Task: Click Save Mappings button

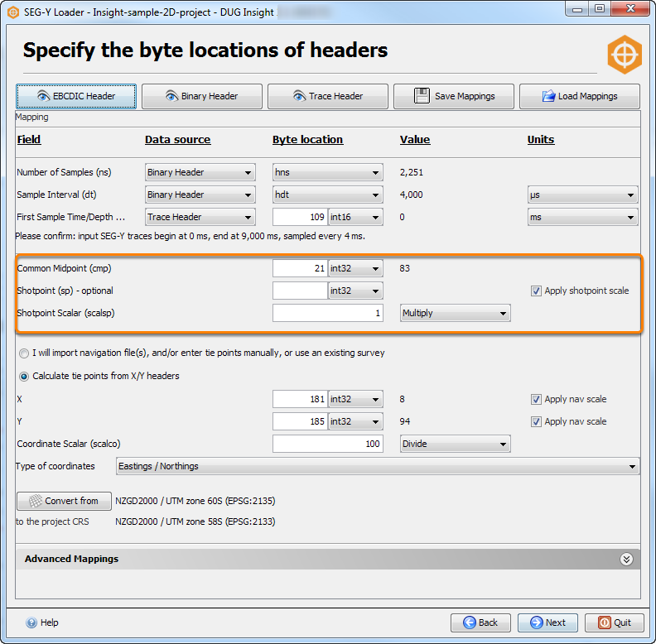Action: [454, 96]
